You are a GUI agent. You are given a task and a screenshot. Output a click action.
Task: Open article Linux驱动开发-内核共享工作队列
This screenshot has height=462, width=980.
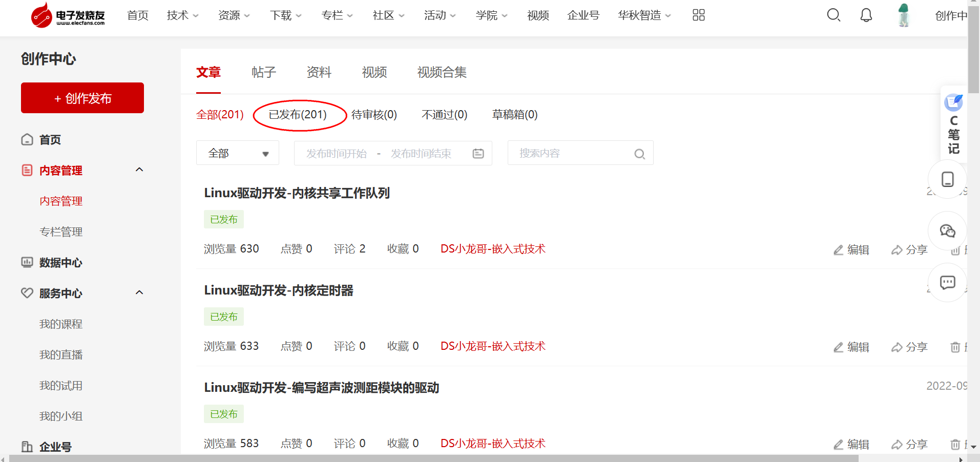pos(297,193)
